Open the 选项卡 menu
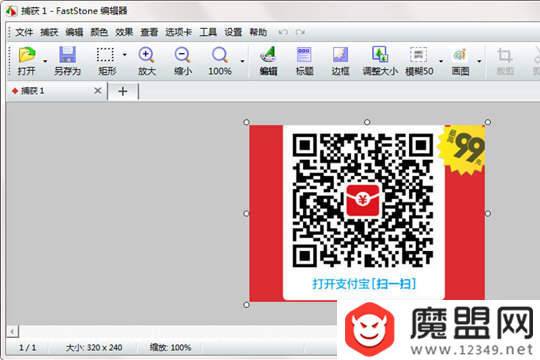Screen dimensions: 540x360 click(178, 32)
